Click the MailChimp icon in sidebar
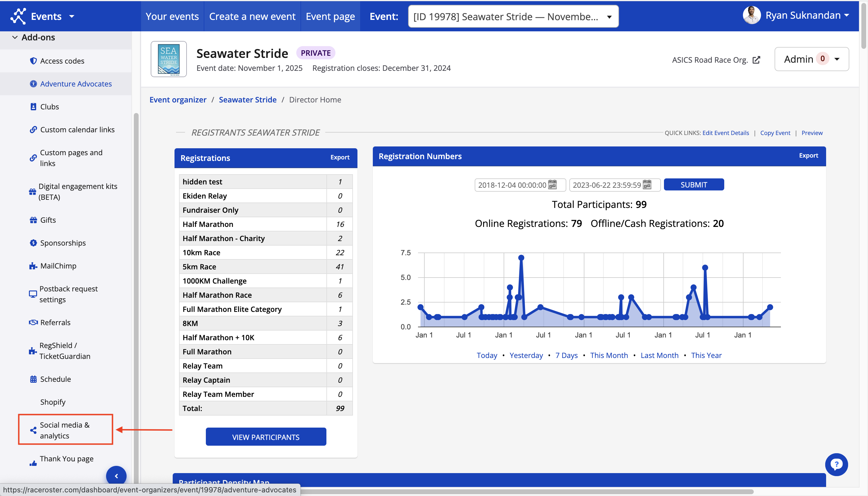The image size is (868, 496). (x=32, y=265)
